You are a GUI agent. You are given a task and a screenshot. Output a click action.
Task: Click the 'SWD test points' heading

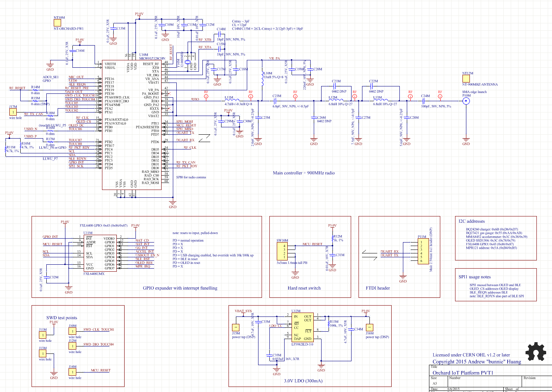pos(62,318)
